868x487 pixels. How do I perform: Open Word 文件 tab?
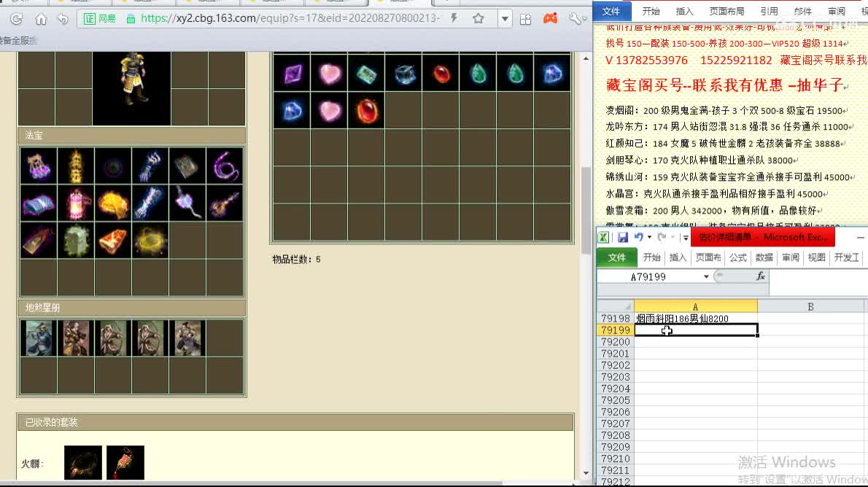tap(611, 11)
